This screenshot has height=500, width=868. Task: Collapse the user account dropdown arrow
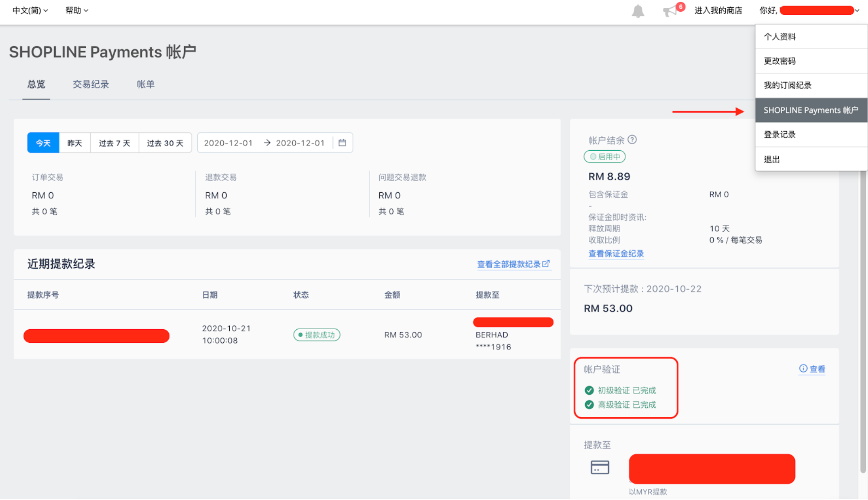[x=857, y=11]
